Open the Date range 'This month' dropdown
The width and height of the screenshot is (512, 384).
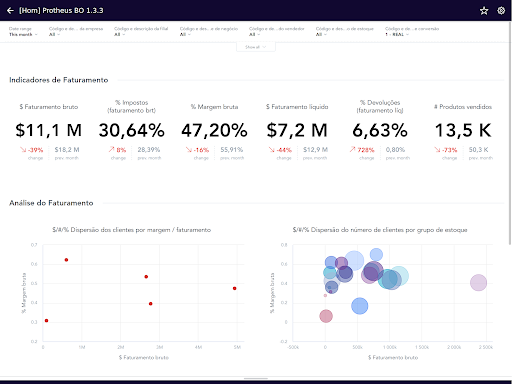(23, 34)
